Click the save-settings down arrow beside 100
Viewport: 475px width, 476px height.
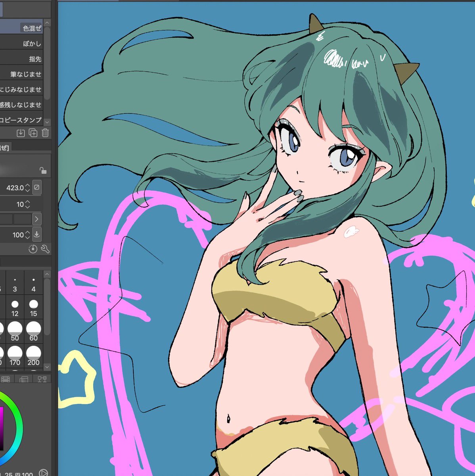tap(37, 234)
